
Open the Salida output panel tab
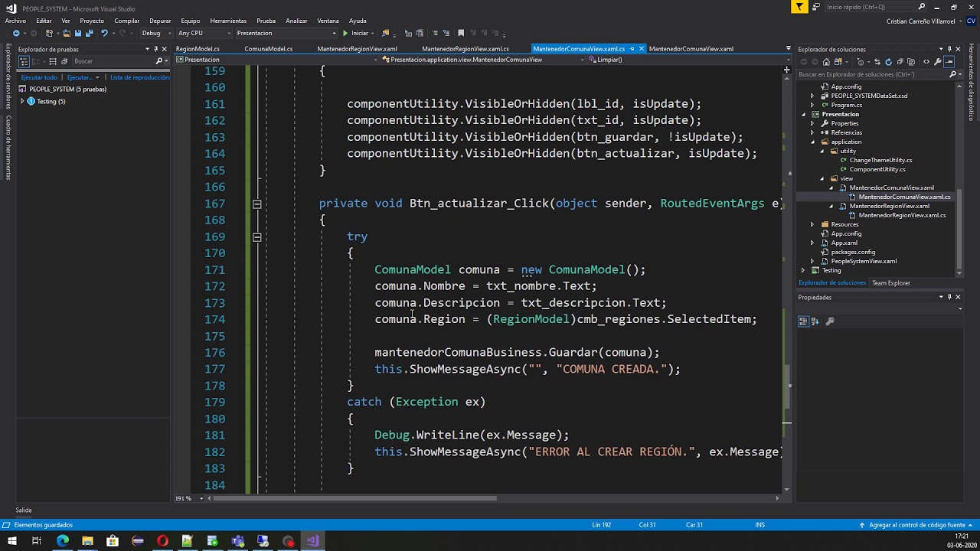pyautogui.click(x=23, y=510)
